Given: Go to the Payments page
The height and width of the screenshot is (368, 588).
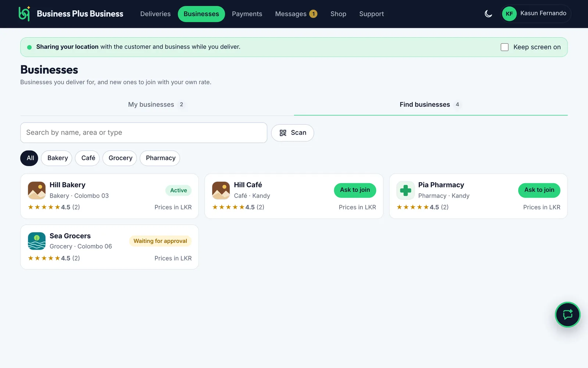Looking at the screenshot, I should tap(247, 14).
